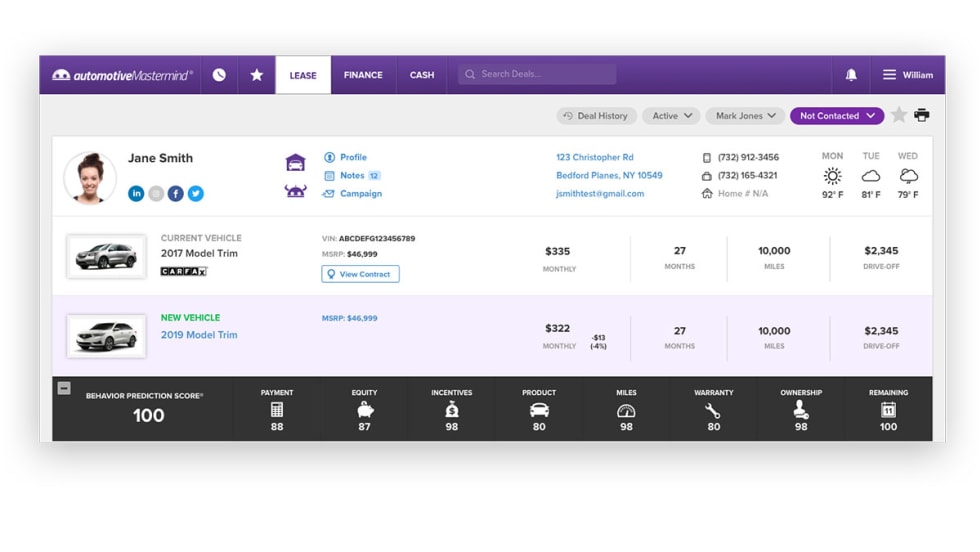This screenshot has height=552, width=980.
Task: Collapse the Behavior Prediction Score panel
Action: click(64, 388)
